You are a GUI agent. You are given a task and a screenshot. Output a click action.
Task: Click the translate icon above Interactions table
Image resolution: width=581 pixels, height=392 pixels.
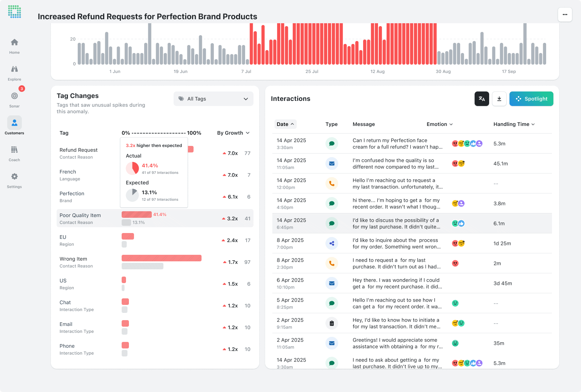[482, 98]
